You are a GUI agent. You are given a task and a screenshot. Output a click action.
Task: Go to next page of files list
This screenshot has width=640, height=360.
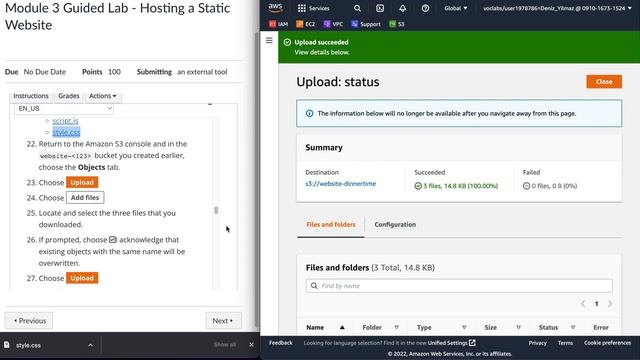(x=610, y=304)
